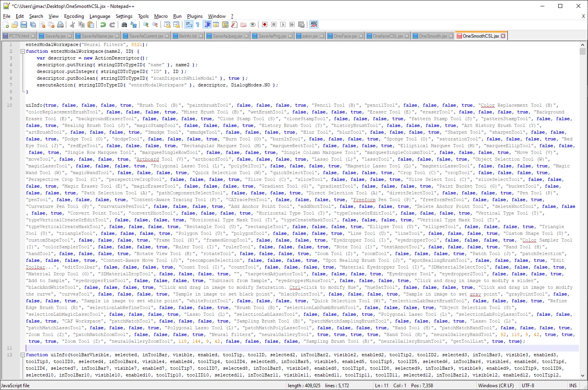This screenshot has height=390, width=588.
Task: Collapse the fold marker on line 2
Action: (x=23, y=51)
